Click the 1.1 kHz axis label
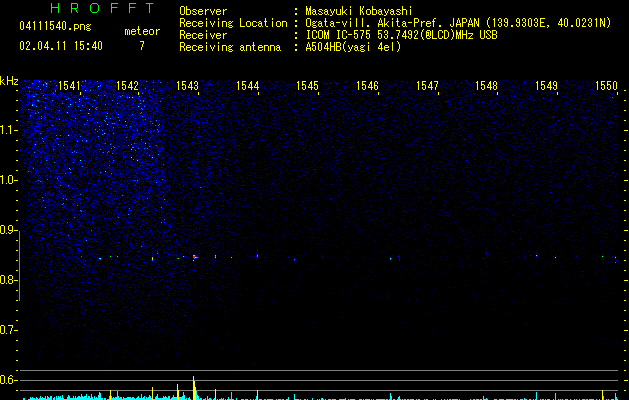The image size is (629, 400). [x=8, y=130]
